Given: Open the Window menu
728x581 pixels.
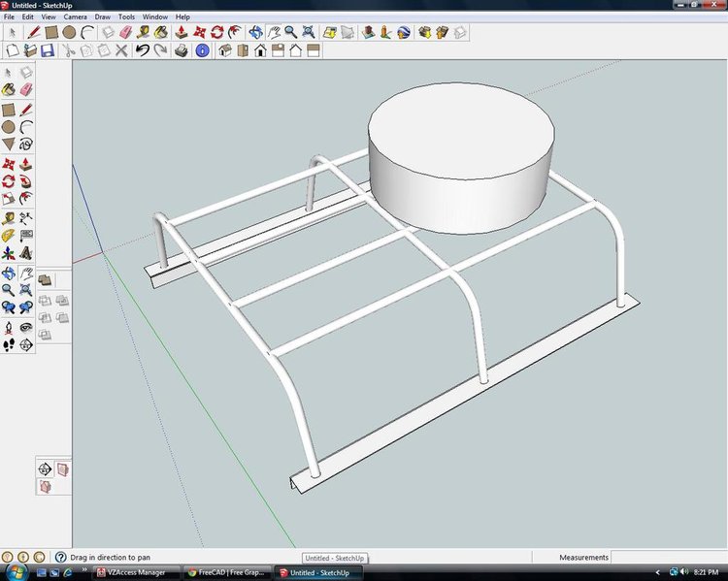Looking at the screenshot, I should [155, 16].
